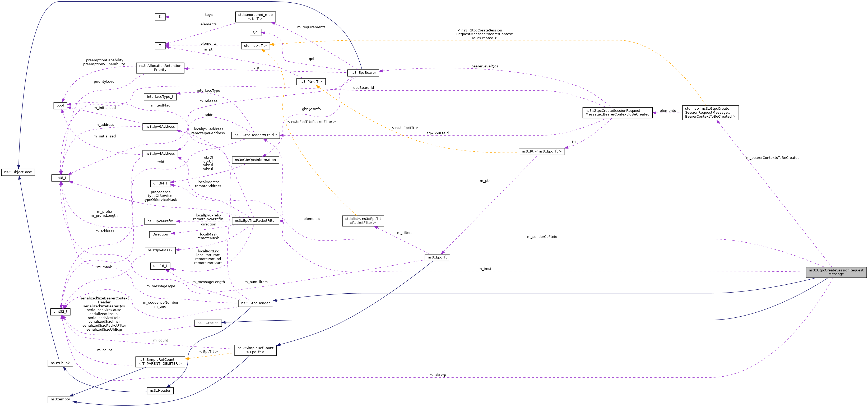Click the ns3::empty node
Image resolution: width=868 pixels, height=407 pixels.
[x=60, y=400]
